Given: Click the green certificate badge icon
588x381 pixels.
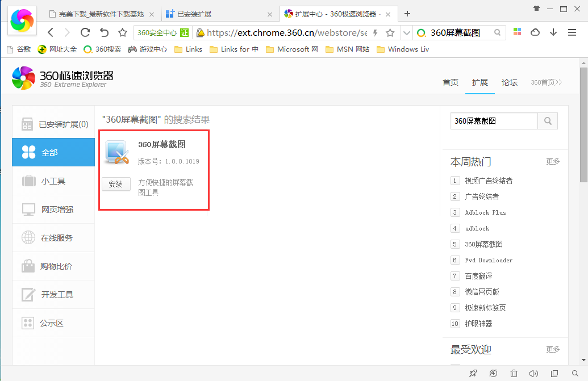Looking at the screenshot, I should coord(184,32).
